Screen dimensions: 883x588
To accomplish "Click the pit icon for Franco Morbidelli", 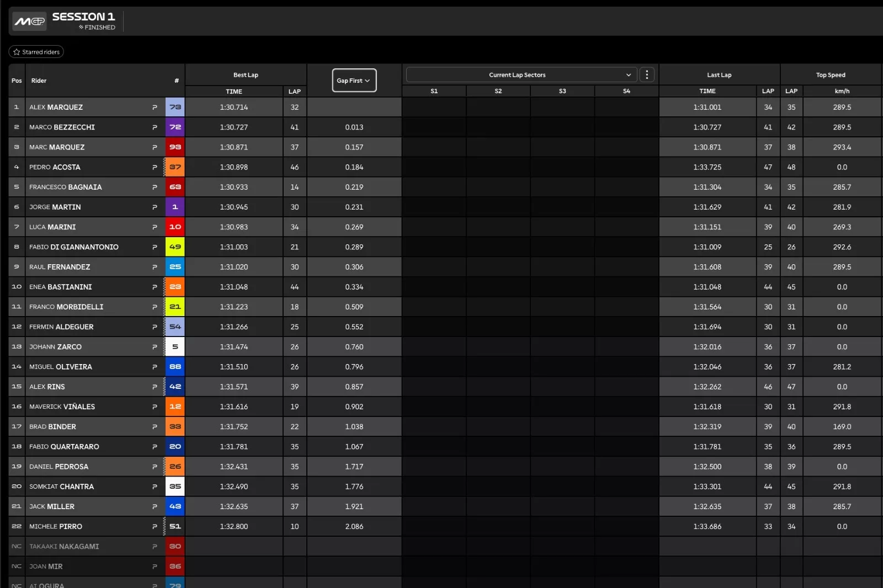I will pos(155,307).
